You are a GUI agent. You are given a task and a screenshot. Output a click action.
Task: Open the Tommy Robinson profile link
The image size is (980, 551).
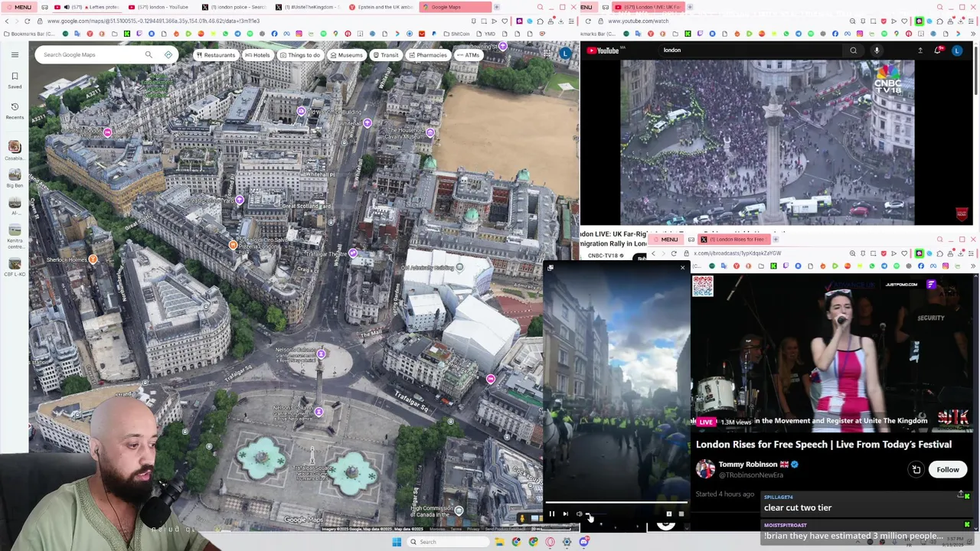click(747, 465)
